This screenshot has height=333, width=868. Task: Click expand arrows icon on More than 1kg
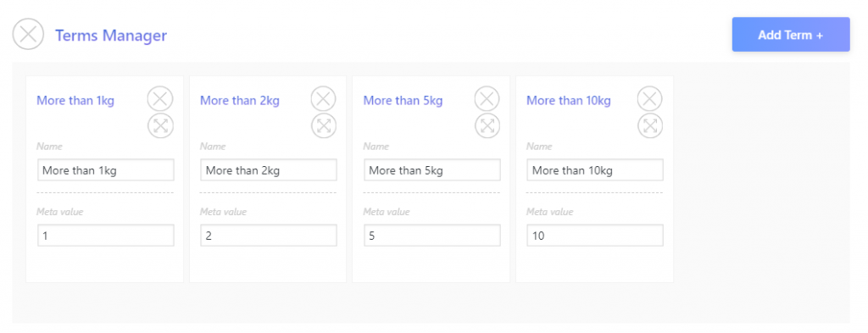click(160, 125)
